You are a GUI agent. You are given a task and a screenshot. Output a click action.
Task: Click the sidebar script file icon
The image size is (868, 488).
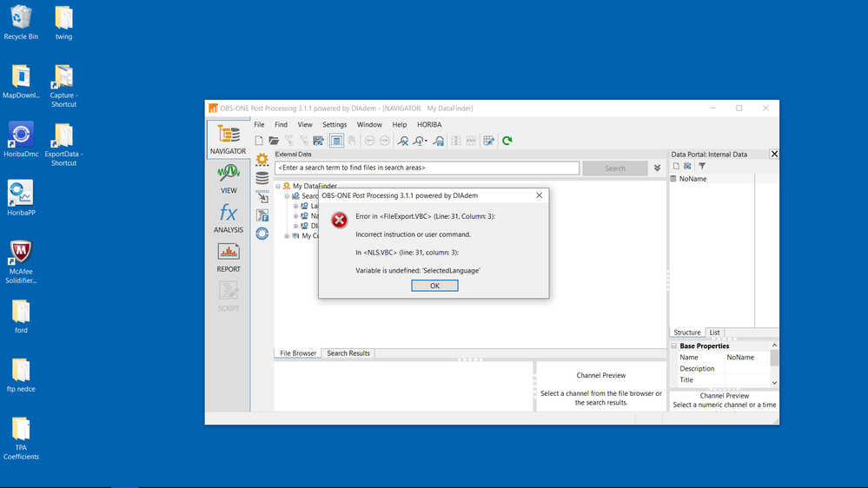[x=262, y=214]
